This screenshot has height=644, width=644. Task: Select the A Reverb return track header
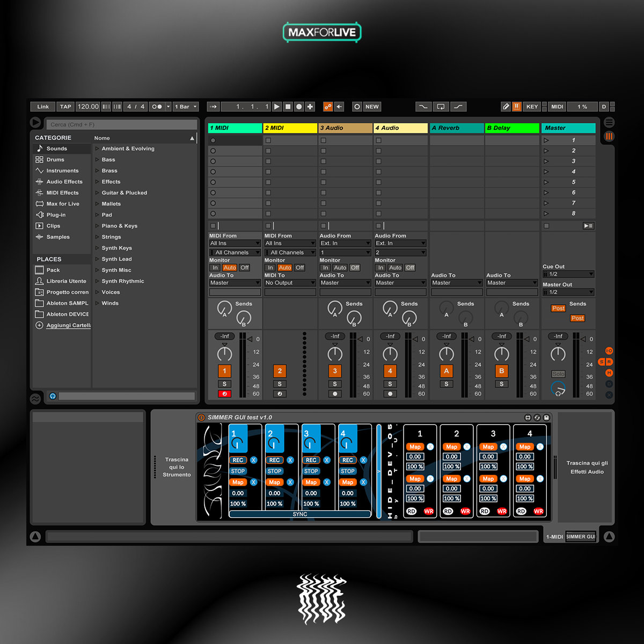pos(456,128)
